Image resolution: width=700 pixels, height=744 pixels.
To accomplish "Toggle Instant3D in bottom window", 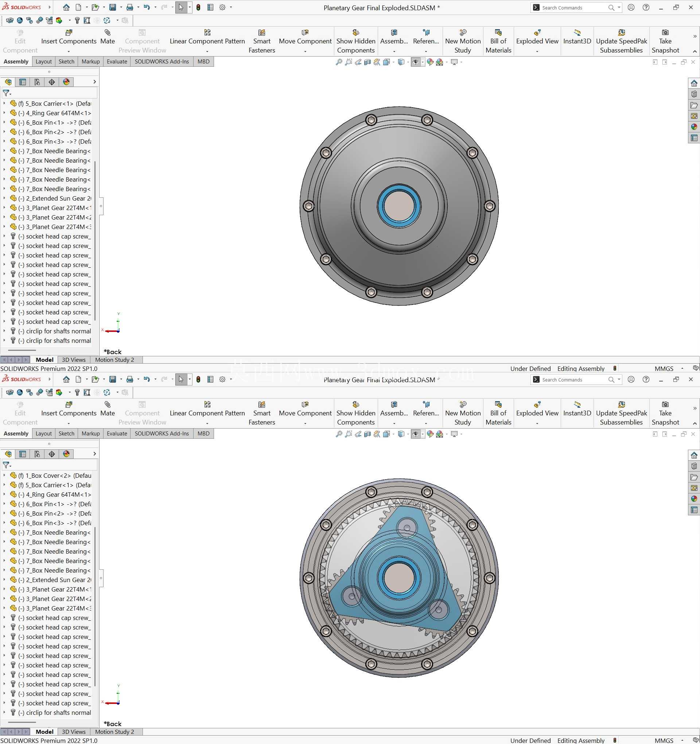I will tap(577, 409).
